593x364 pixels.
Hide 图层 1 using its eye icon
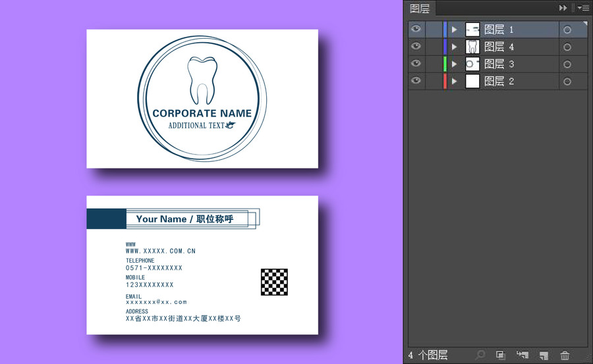click(x=416, y=29)
